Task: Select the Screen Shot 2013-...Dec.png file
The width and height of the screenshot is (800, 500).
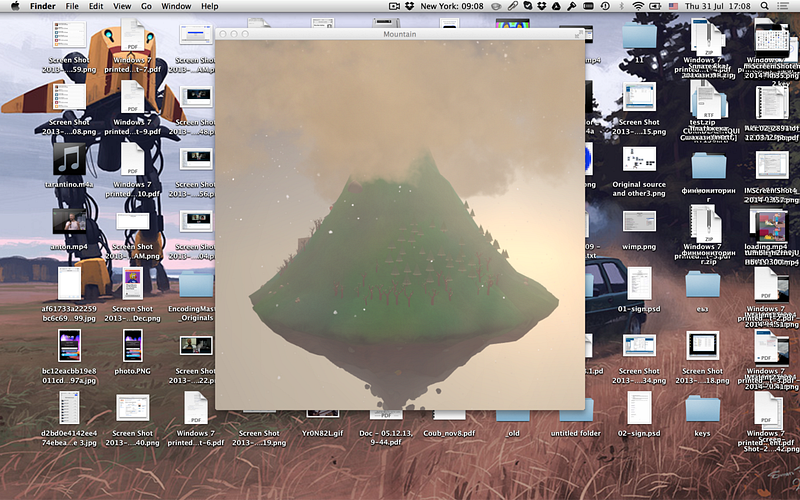Action: click(x=132, y=283)
